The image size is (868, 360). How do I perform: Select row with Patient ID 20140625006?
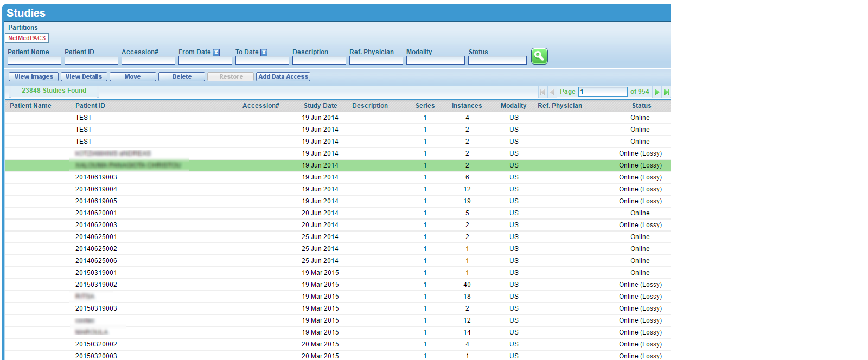338,261
